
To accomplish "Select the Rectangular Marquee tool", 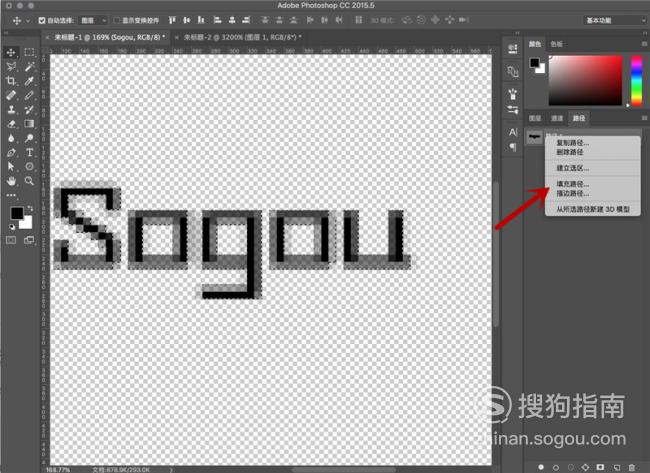I will tap(29, 52).
